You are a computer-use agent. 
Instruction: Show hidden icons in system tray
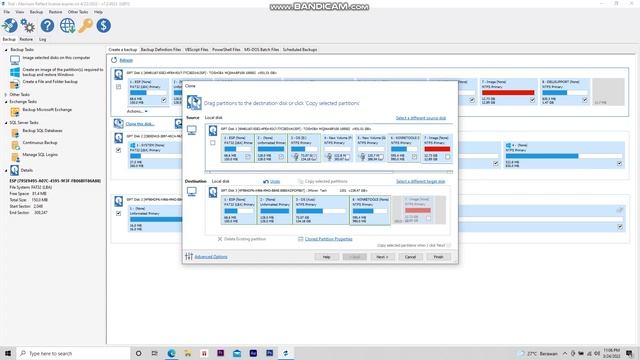click(x=565, y=353)
